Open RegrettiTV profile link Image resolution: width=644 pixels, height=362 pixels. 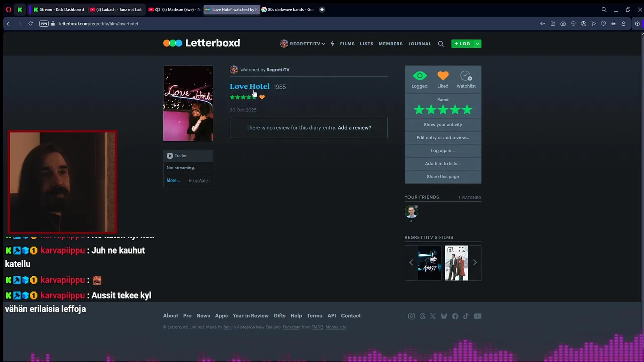[278, 70]
